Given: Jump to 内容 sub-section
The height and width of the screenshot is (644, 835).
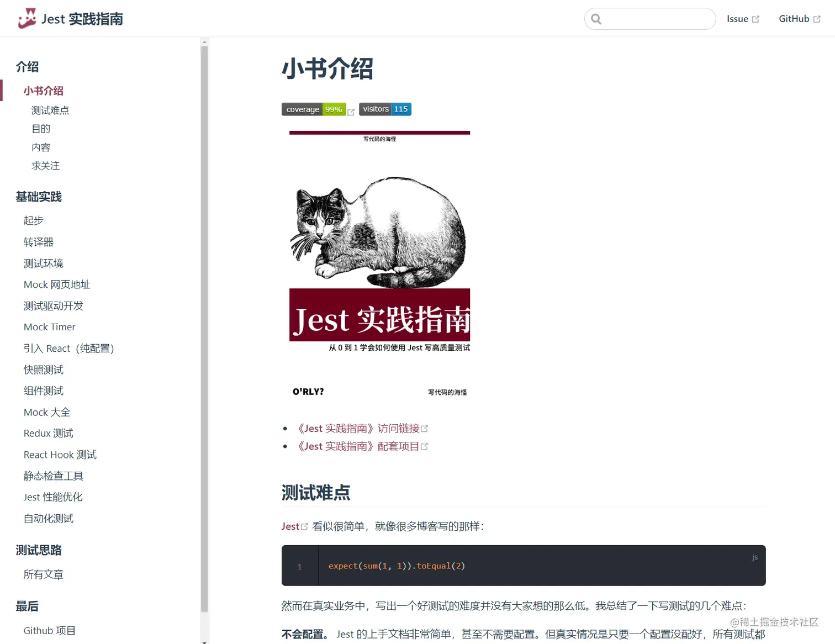Looking at the screenshot, I should pyautogui.click(x=41, y=147).
